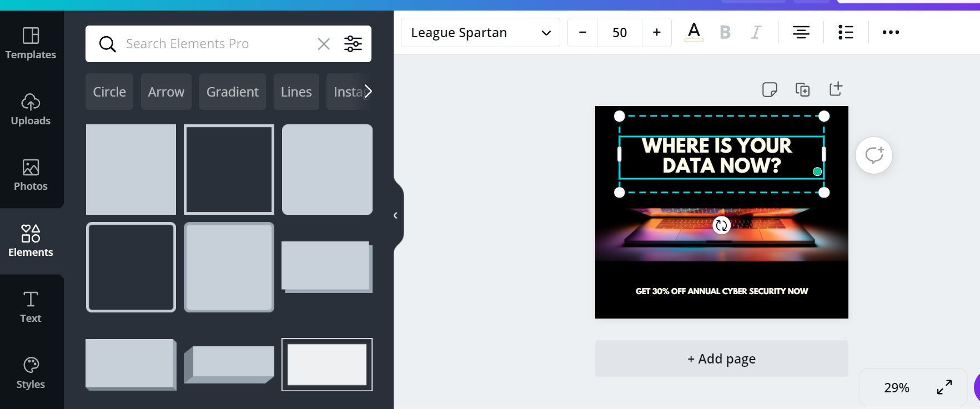Decrease font size with minus button
Viewport: 980px width, 409px height.
[582, 33]
